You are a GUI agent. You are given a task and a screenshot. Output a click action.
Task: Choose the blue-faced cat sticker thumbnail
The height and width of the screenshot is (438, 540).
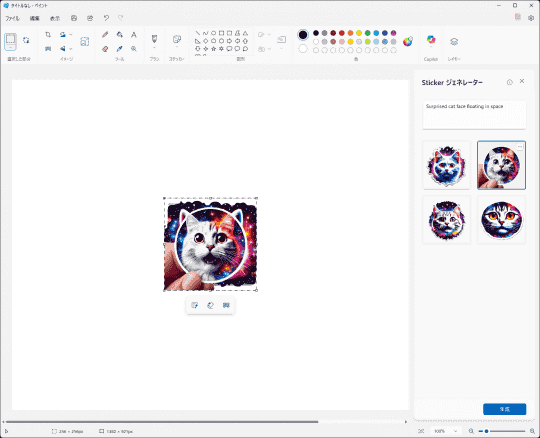click(x=446, y=165)
